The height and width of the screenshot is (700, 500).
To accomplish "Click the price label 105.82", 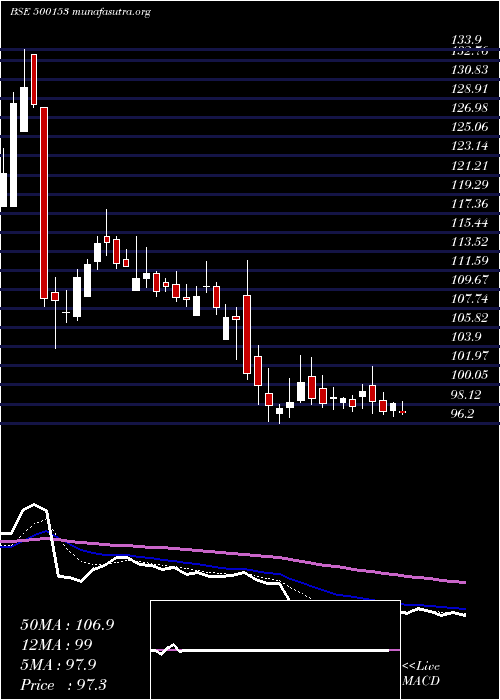I will click(x=468, y=318).
